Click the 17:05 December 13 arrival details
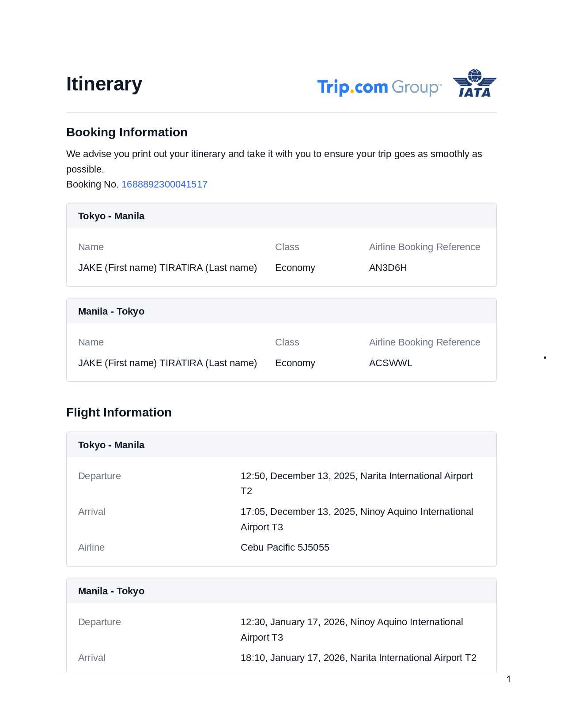The height and width of the screenshot is (728, 563). pyautogui.click(x=356, y=512)
